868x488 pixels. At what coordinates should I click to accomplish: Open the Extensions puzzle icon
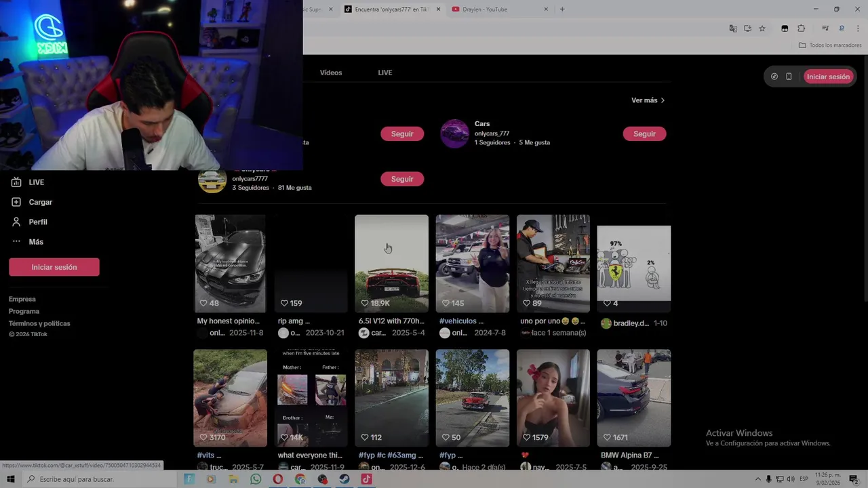tap(801, 28)
